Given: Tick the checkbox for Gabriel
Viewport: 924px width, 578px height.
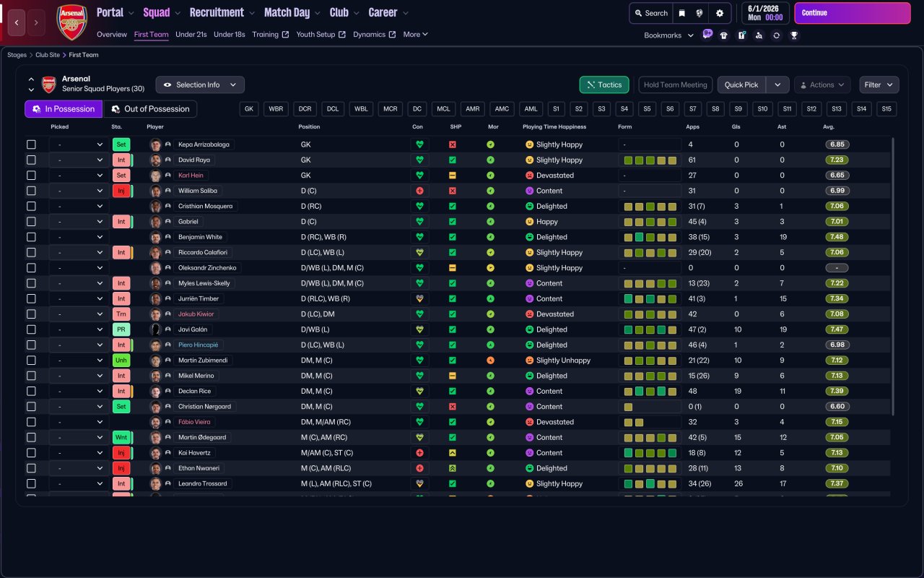Looking at the screenshot, I should [x=31, y=222].
